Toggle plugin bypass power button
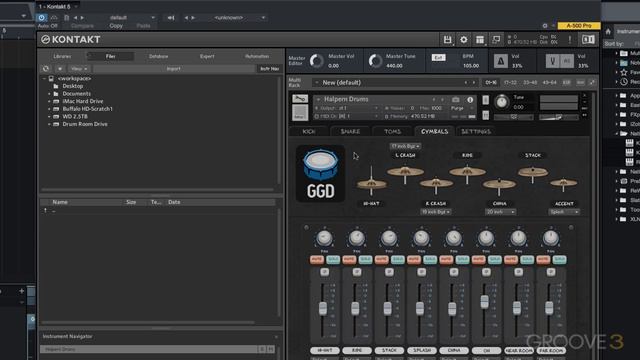The width and height of the screenshot is (640, 360). click(x=42, y=18)
